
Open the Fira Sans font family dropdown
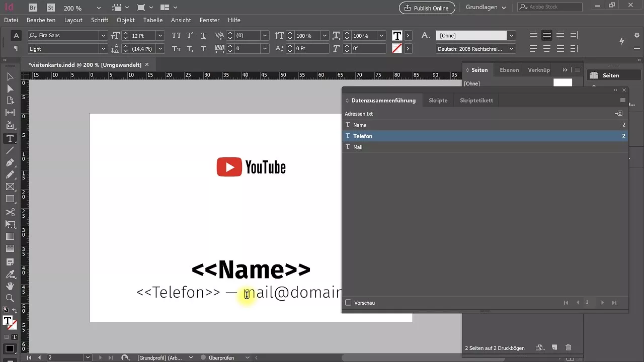[x=103, y=35]
